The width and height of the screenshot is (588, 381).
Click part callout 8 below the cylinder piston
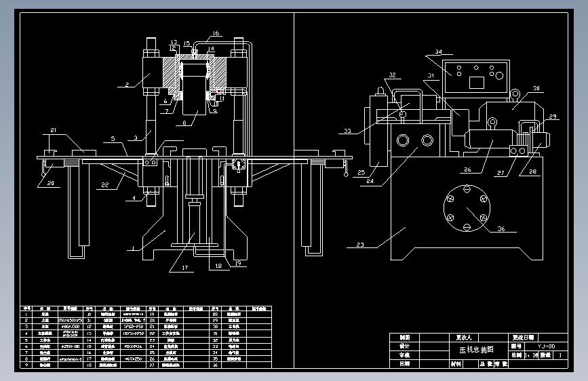pos(184,123)
